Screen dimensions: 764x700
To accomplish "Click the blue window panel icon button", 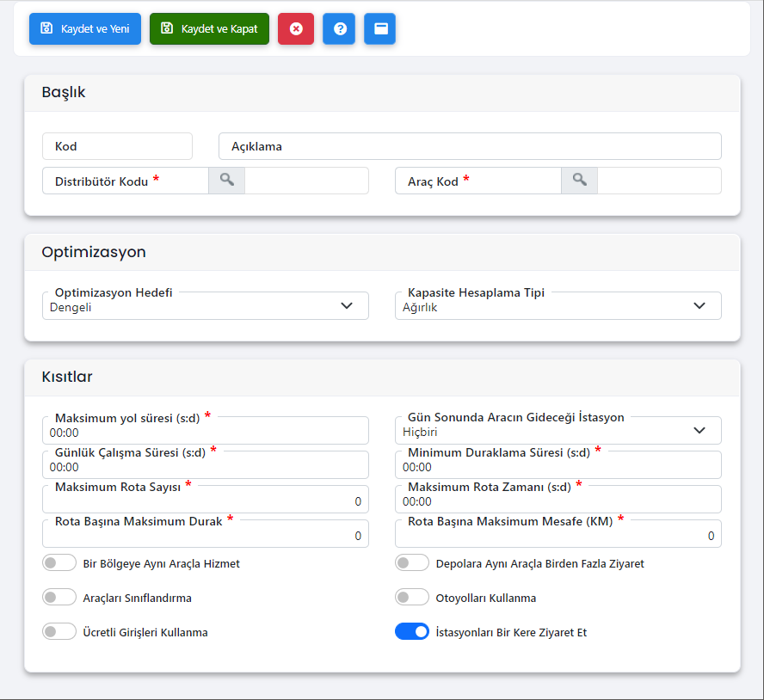I will click(x=379, y=28).
